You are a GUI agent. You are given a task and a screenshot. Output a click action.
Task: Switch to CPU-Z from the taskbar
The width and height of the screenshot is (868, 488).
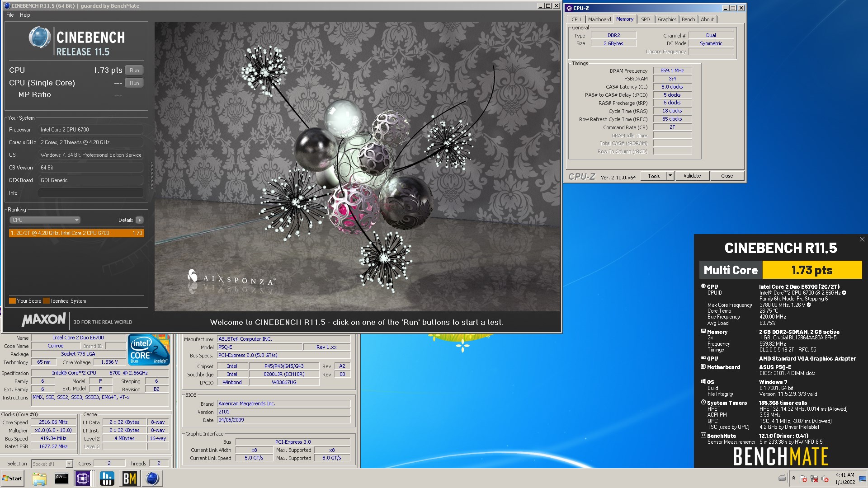(83, 479)
